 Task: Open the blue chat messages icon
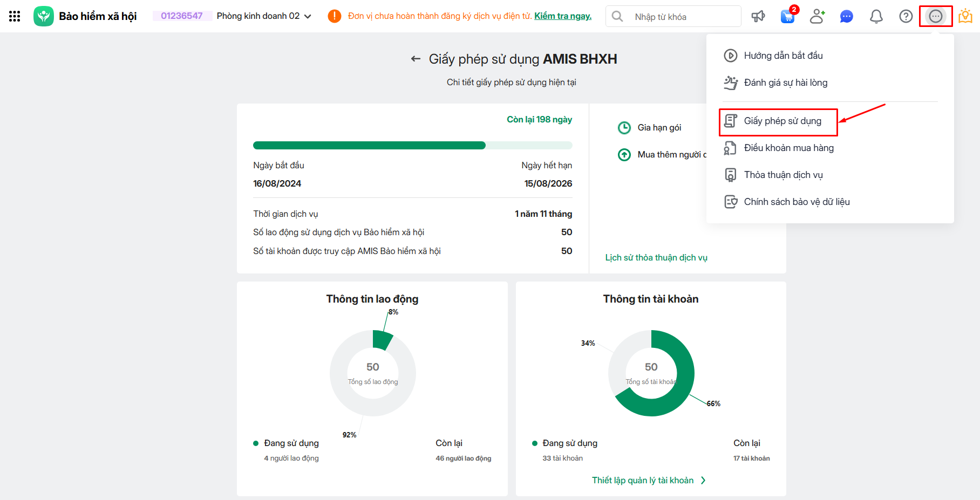[846, 17]
